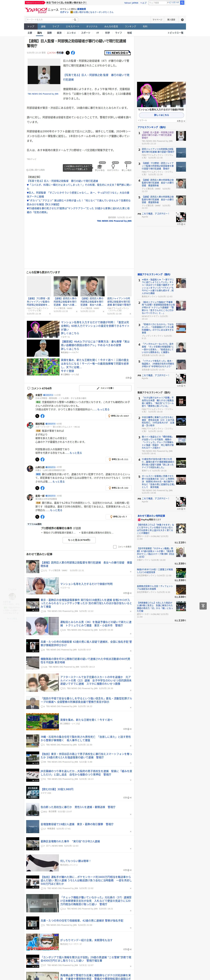Share 山岸久朗's comment on Facebook

tap(42, 488)
